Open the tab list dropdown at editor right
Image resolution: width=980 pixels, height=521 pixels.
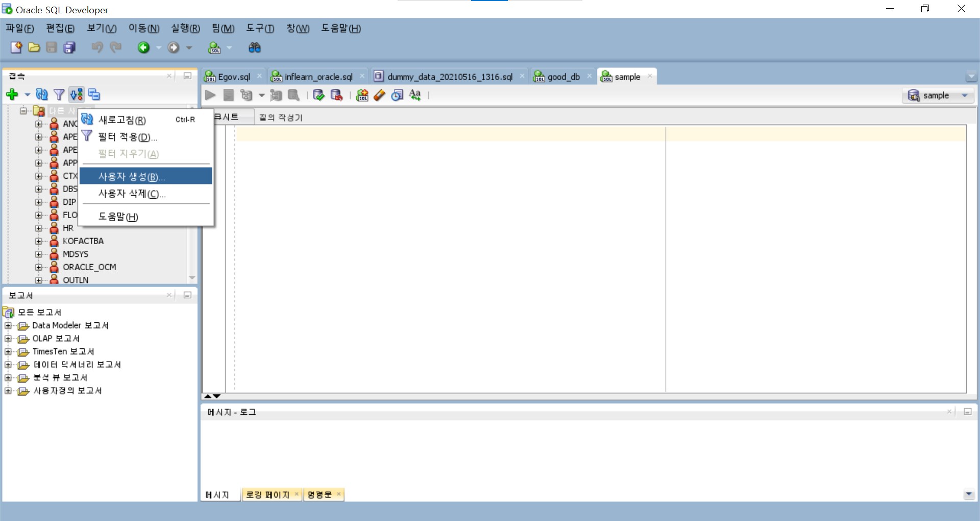coord(971,77)
